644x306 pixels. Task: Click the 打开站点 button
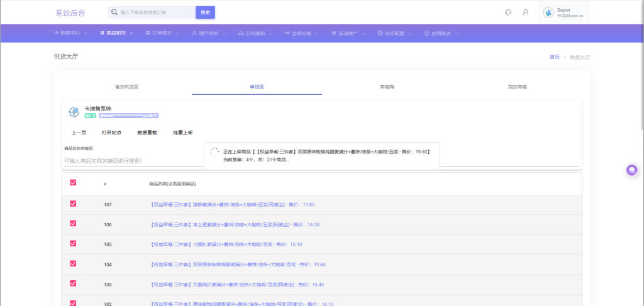(x=112, y=133)
